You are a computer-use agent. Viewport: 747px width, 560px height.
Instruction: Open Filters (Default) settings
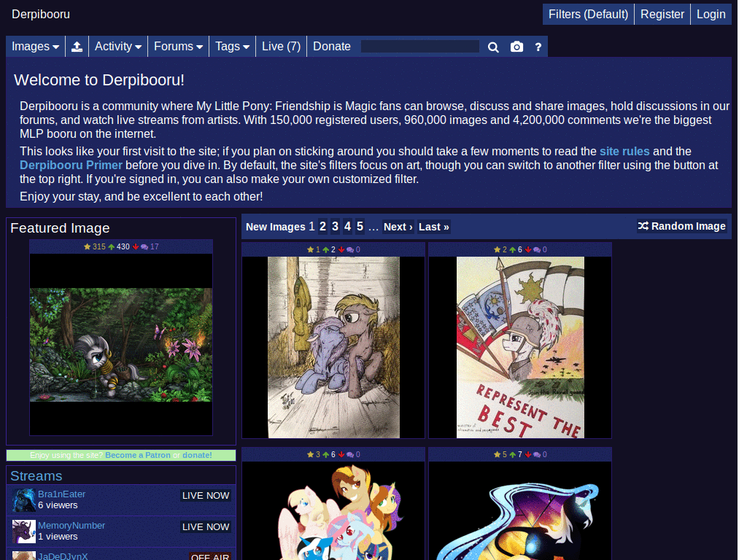(589, 15)
